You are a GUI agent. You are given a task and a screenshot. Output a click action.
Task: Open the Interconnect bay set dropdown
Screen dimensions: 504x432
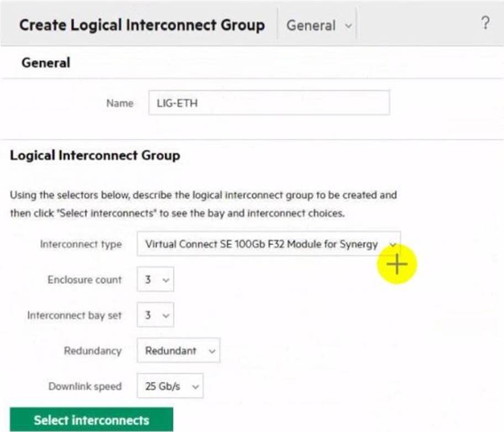click(x=155, y=316)
